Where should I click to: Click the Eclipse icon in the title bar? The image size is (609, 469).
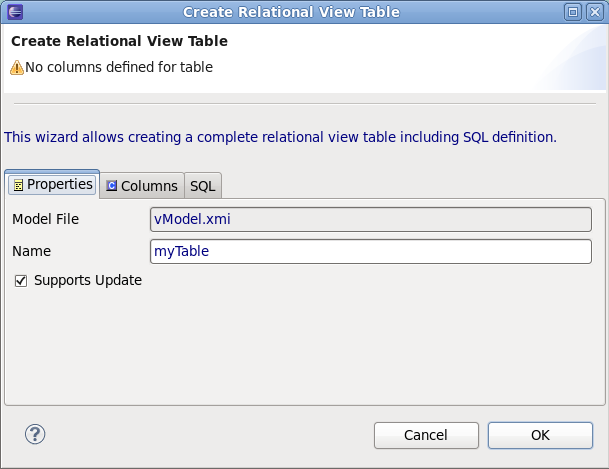click(x=14, y=12)
